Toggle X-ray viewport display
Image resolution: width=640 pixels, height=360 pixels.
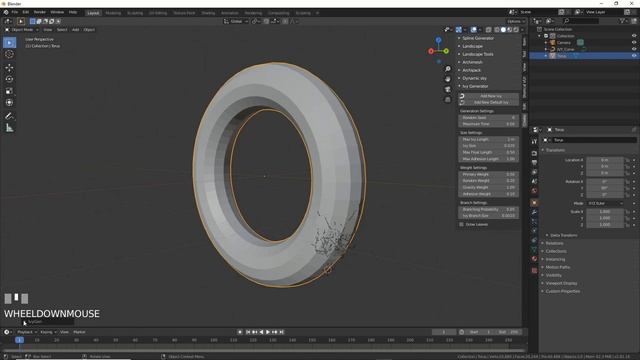[x=489, y=29]
